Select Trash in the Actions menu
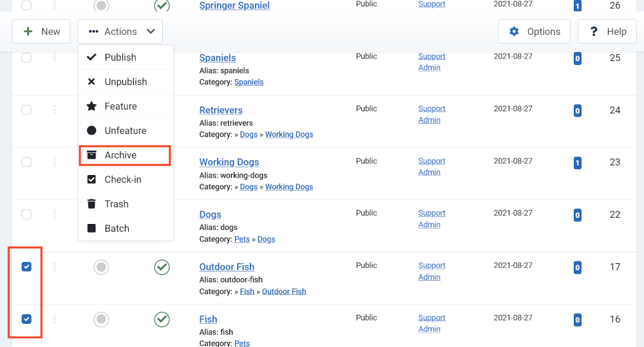 coord(126,204)
